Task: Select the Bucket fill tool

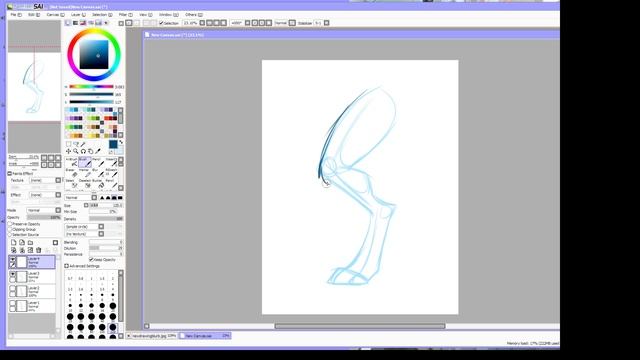Action: [x=98, y=184]
